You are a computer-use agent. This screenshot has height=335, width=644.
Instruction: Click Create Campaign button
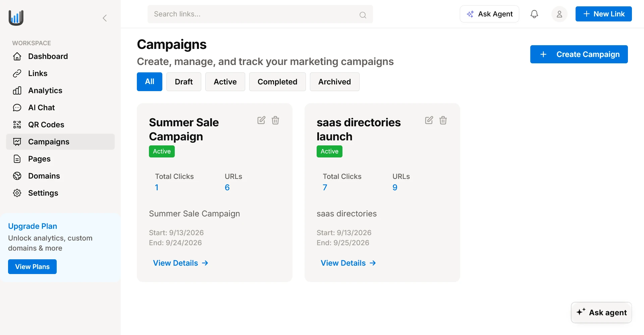[x=579, y=54]
